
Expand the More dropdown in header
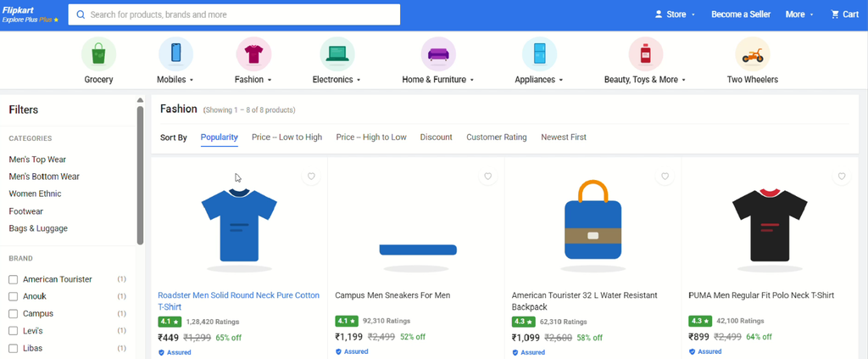811,15
